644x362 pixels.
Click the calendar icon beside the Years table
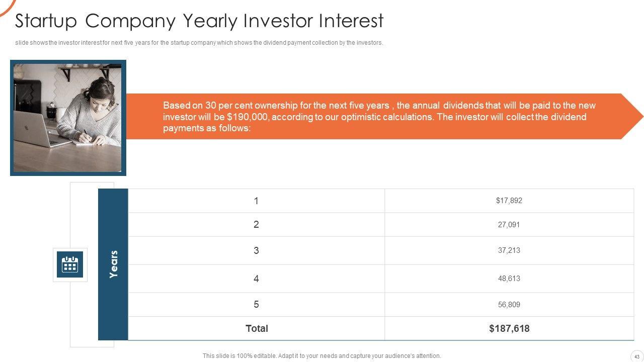(x=70, y=264)
